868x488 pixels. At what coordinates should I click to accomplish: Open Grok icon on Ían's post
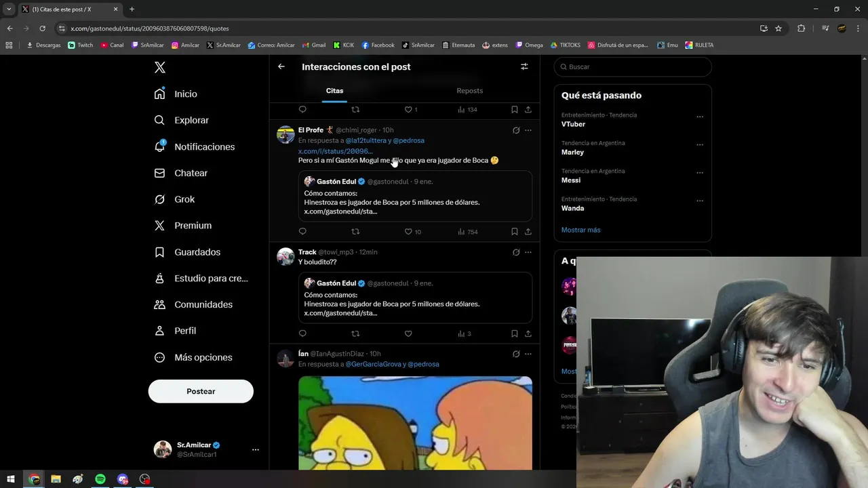516,354
